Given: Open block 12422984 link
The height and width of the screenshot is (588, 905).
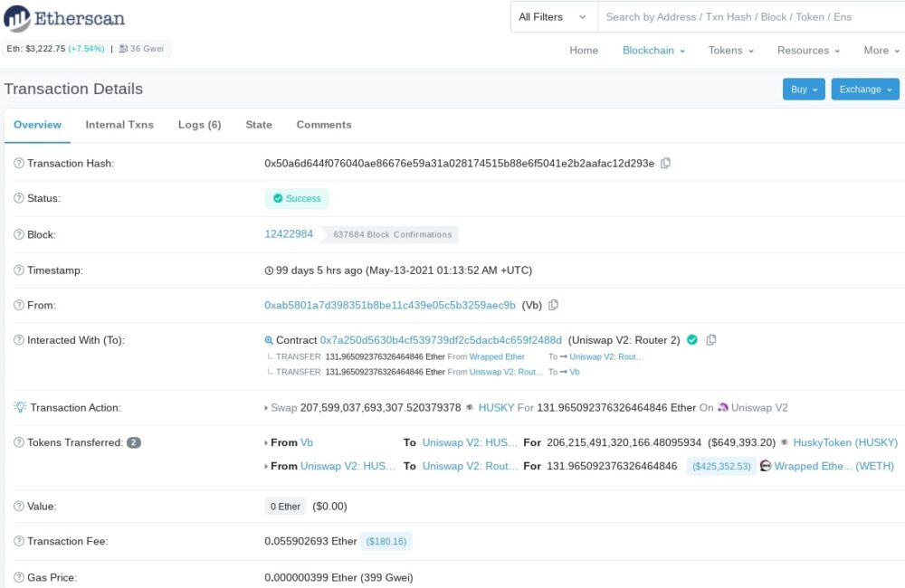Looking at the screenshot, I should pyautogui.click(x=289, y=234).
